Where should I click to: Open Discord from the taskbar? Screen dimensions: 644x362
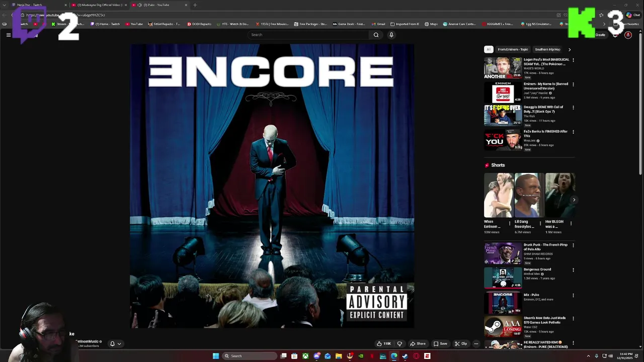(316, 356)
